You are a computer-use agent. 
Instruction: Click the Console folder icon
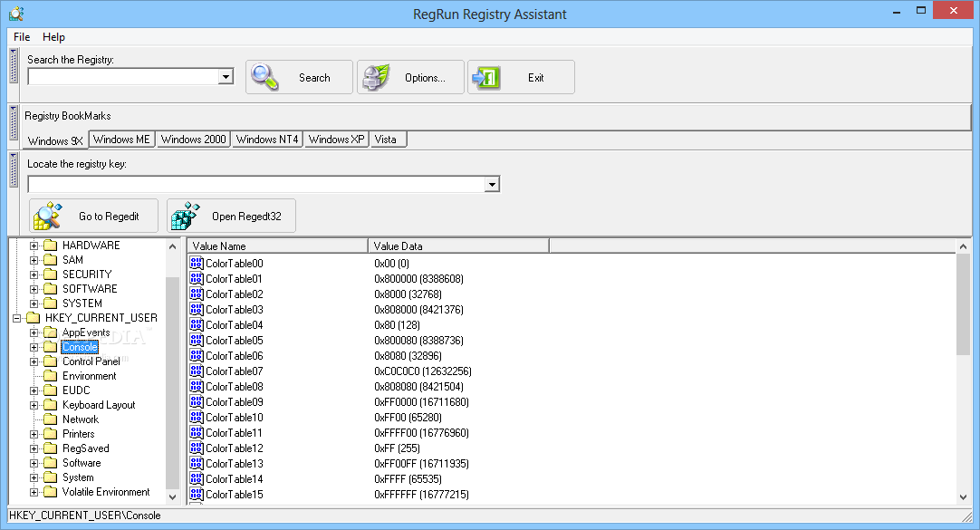(x=51, y=347)
